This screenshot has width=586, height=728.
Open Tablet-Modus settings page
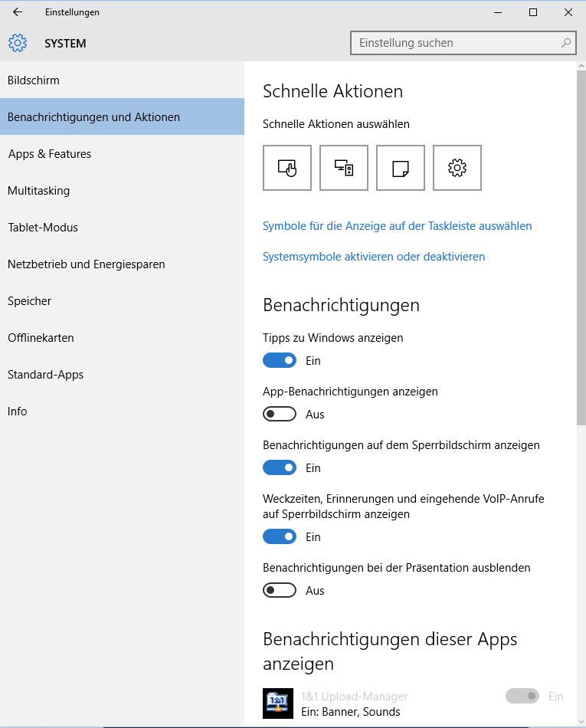point(122,227)
